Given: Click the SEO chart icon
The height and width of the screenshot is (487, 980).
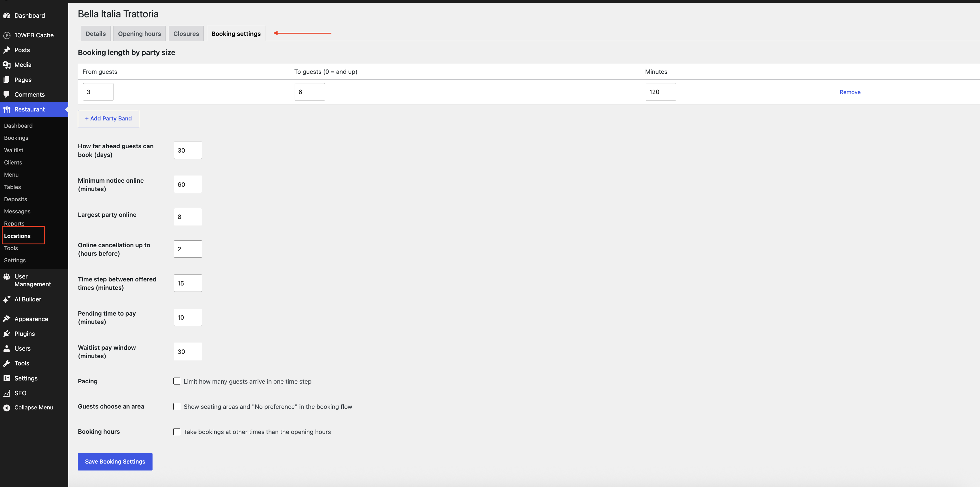Looking at the screenshot, I should 6,393.
